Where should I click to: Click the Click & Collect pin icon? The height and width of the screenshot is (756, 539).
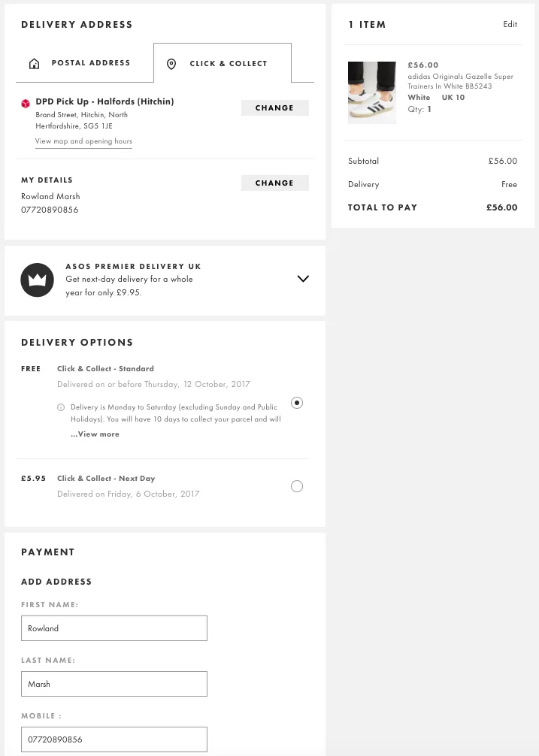171,64
